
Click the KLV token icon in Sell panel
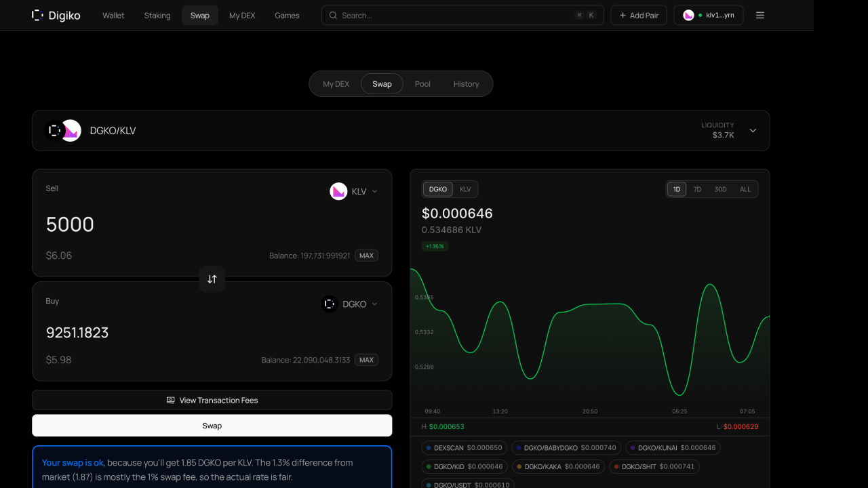338,191
